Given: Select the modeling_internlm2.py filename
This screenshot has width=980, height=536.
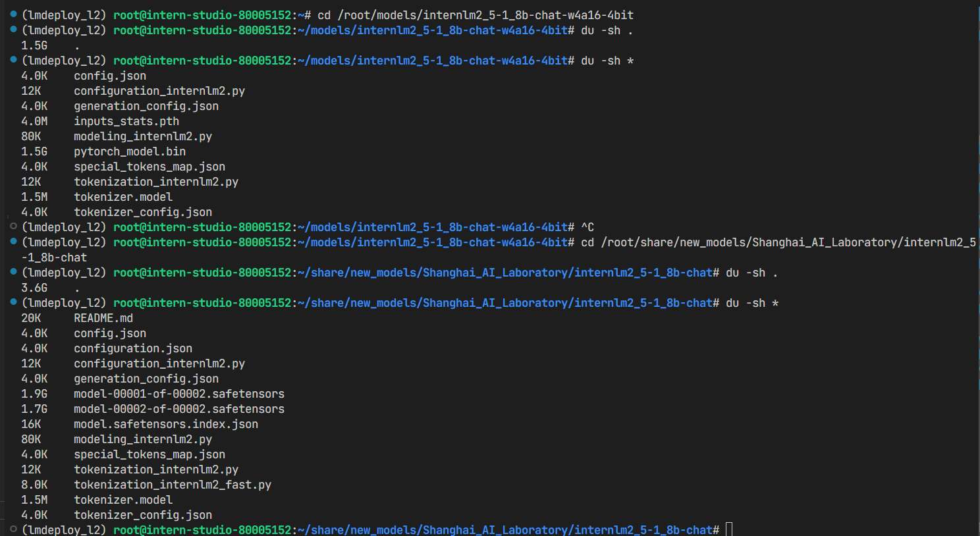Looking at the screenshot, I should tap(143, 136).
